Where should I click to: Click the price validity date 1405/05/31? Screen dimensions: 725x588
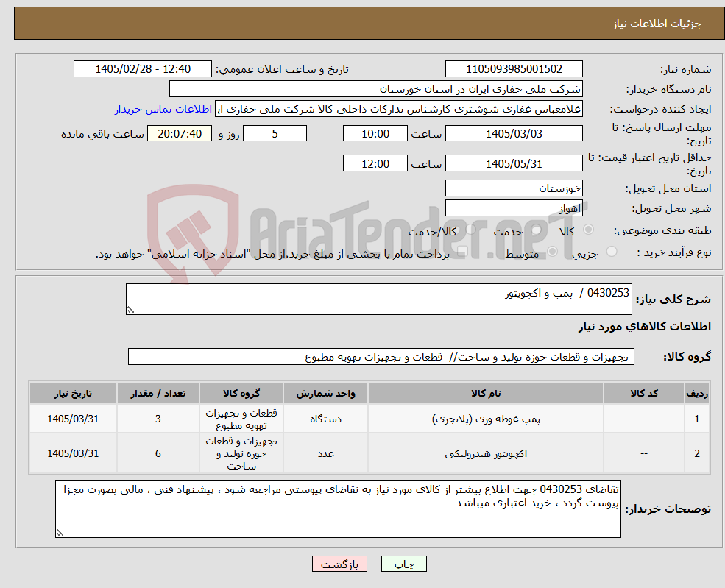(514, 163)
